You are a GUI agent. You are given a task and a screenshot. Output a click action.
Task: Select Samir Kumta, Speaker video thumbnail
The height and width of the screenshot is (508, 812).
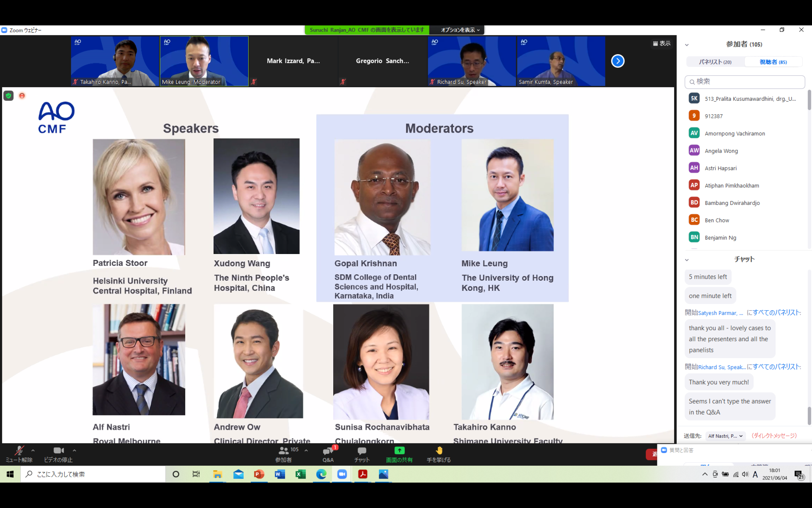tap(561, 61)
